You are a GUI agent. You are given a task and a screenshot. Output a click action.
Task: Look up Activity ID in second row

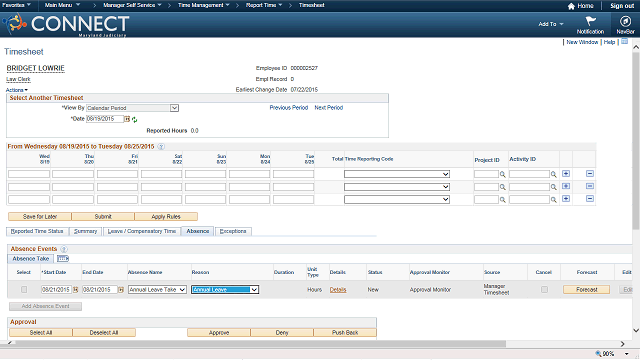coord(553,187)
